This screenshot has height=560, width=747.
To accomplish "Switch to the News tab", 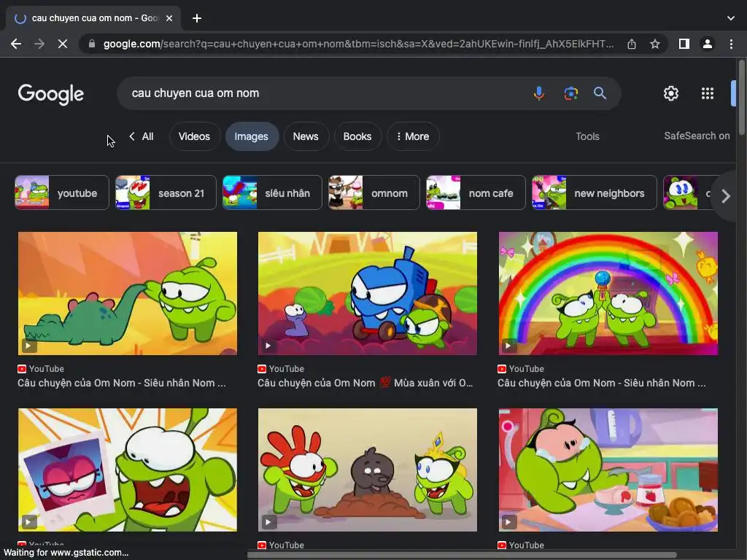I will click(x=306, y=136).
